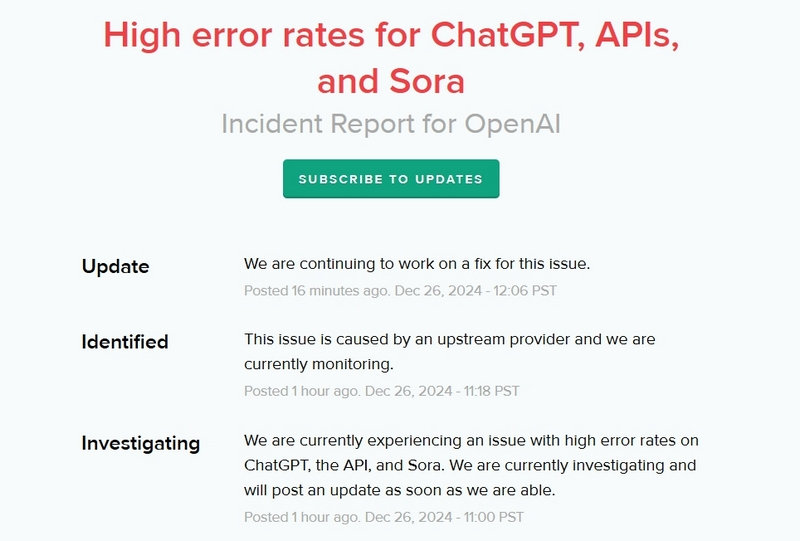Viewport: 800px width, 541px height.
Task: Select the word "Sora" in the red title
Action: pyautogui.click(x=426, y=81)
